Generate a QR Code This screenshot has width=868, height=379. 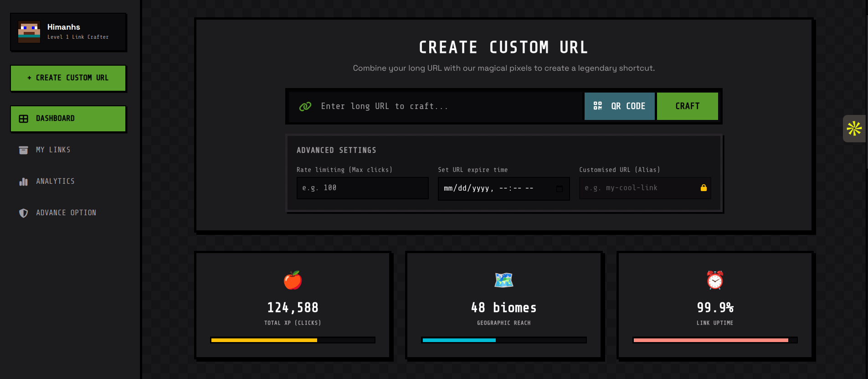click(x=620, y=106)
